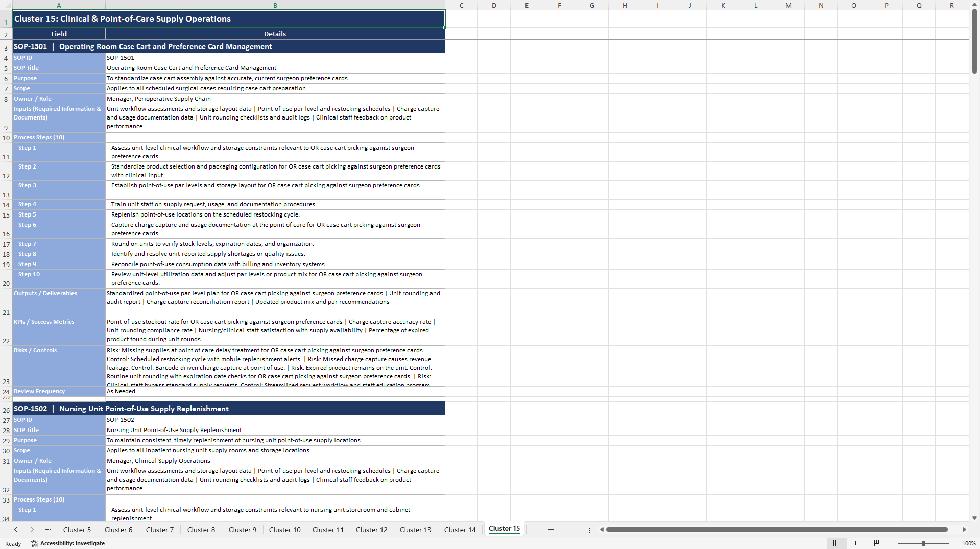The image size is (980, 549).
Task: Open the Cluster 8 sheet tab
Action: [x=201, y=530]
